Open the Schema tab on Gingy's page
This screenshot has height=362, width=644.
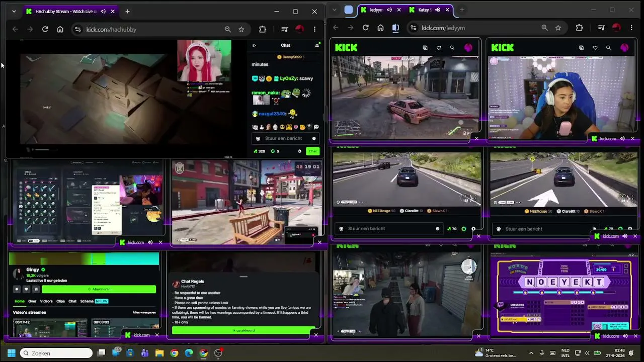point(87,301)
